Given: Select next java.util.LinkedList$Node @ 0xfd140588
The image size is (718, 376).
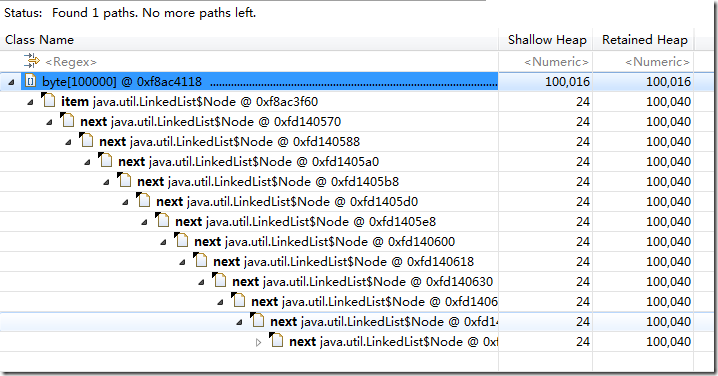Looking at the screenshot, I should click(229, 142).
